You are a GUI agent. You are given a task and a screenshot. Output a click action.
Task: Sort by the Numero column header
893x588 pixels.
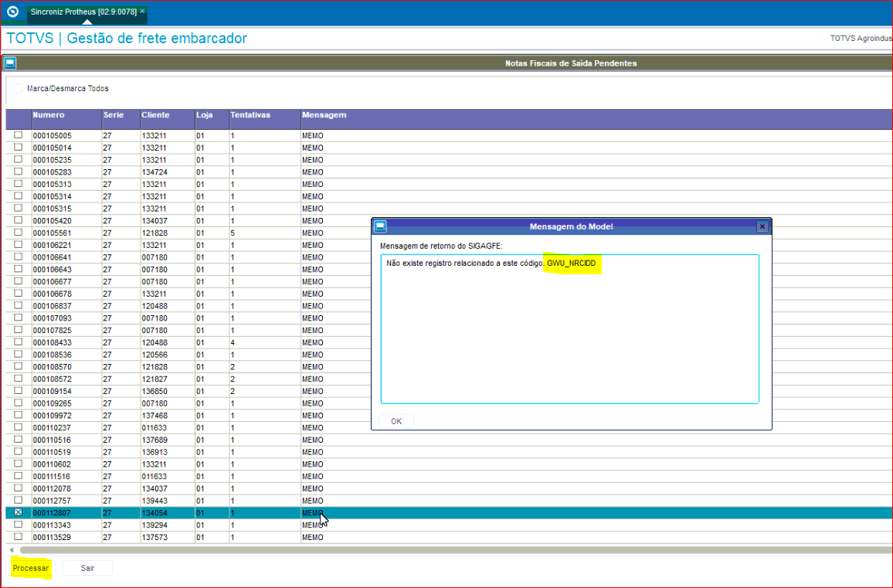pyautogui.click(x=49, y=115)
